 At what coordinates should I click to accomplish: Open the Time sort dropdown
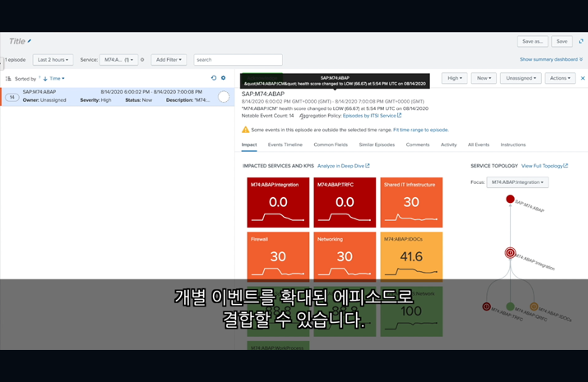click(57, 78)
